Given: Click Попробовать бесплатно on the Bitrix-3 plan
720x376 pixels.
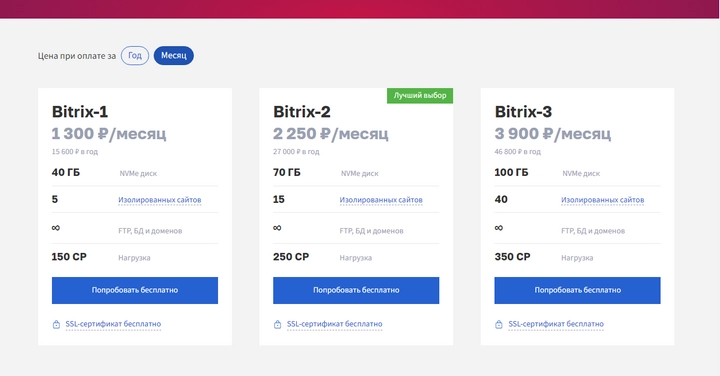Looking at the screenshot, I should [x=577, y=290].
